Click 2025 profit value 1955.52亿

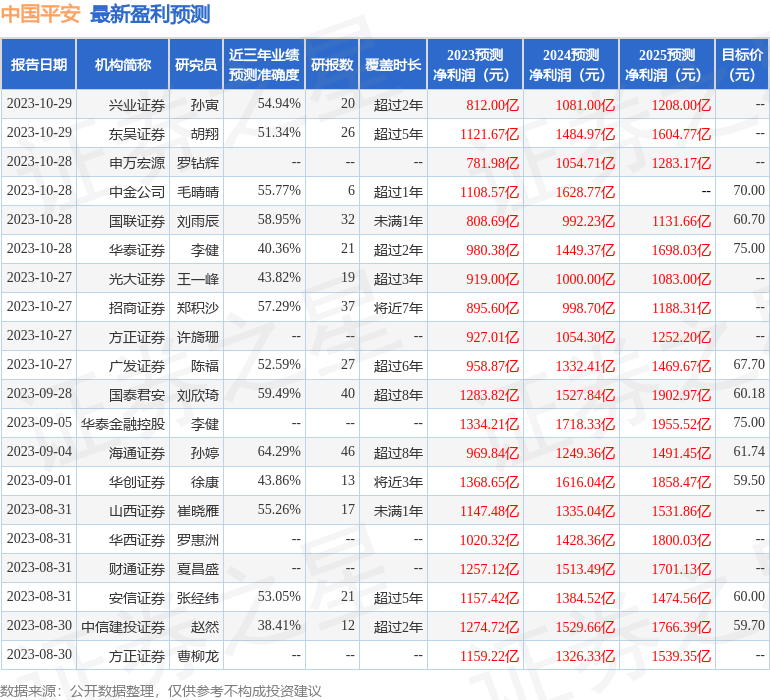tap(681, 424)
